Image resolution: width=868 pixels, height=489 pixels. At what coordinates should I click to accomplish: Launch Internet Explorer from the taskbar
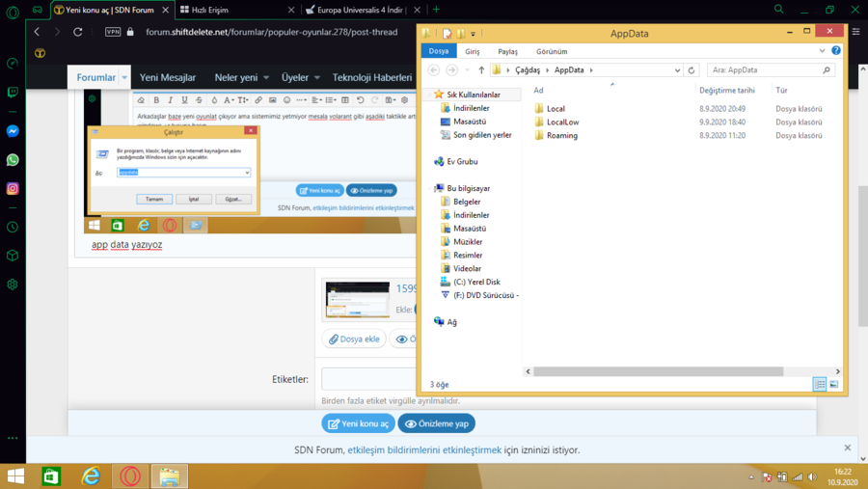point(91,476)
